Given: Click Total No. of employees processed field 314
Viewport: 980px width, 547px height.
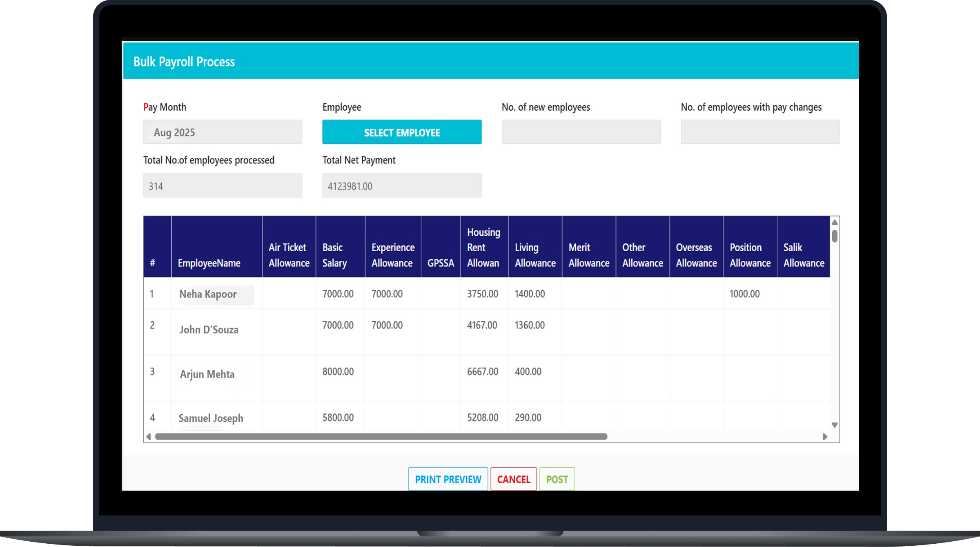Looking at the screenshot, I should tap(223, 185).
